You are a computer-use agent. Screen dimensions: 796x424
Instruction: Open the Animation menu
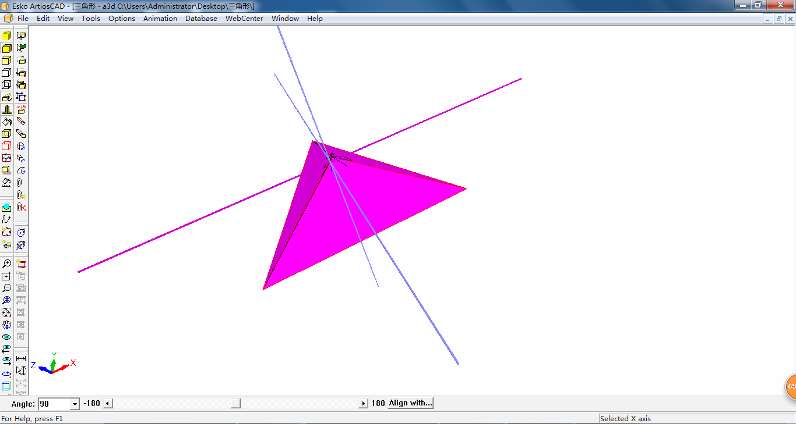[160, 18]
